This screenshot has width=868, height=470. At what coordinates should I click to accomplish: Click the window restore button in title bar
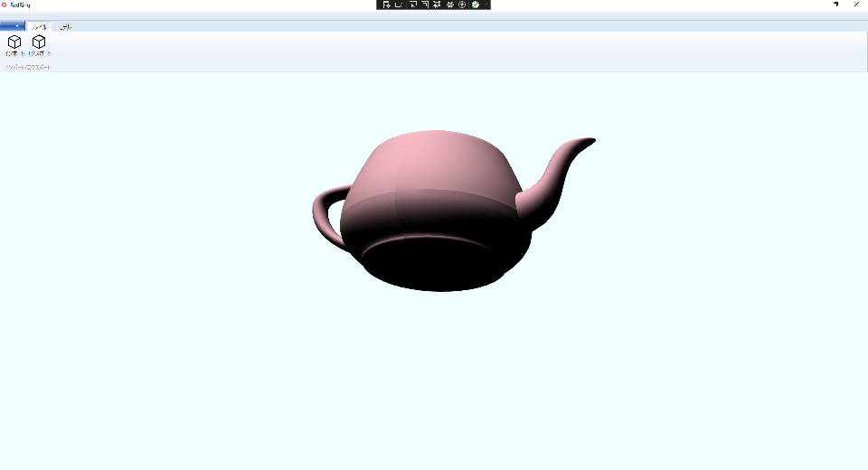(835, 4)
